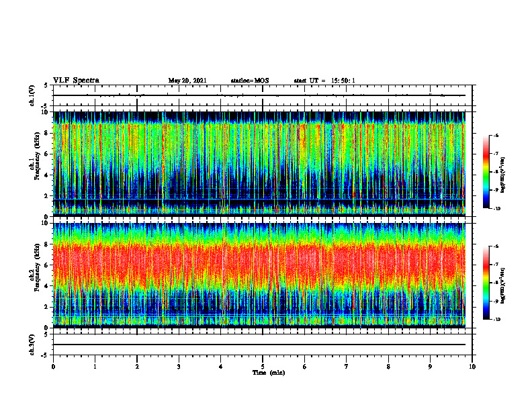Click the 'ch.1(V)' axis label
Screen dimensions: 532x411
pos(32,95)
